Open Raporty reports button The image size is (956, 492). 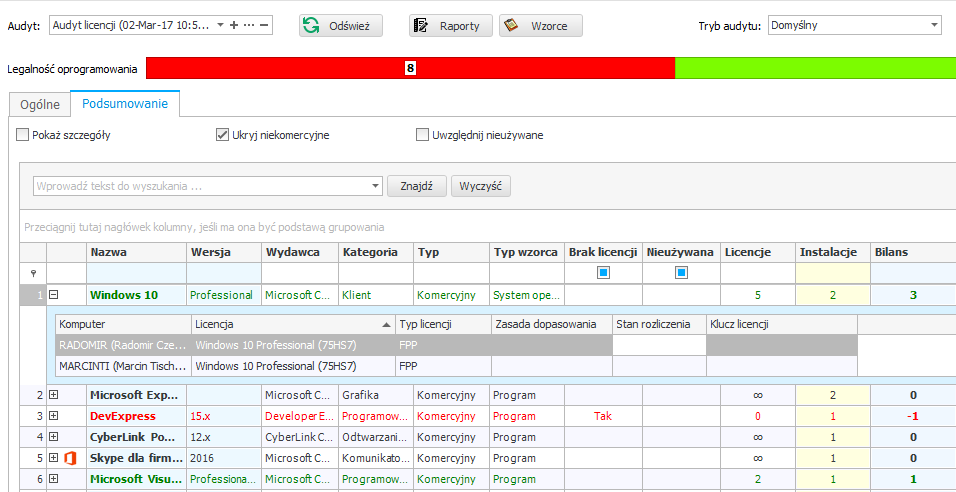point(451,26)
